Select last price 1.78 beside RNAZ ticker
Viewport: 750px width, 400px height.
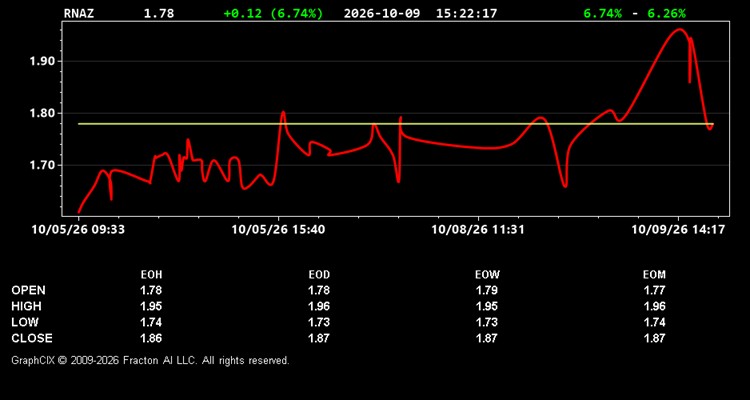point(159,13)
